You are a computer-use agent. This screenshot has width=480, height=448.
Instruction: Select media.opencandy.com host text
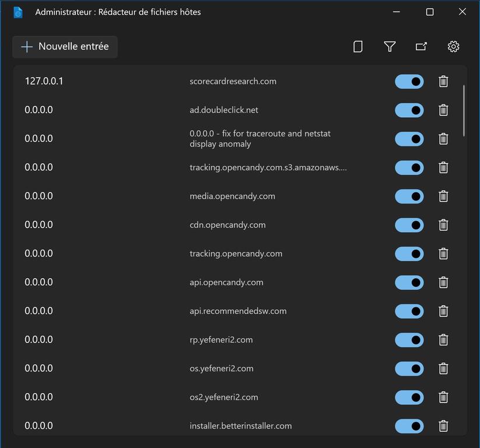click(232, 196)
